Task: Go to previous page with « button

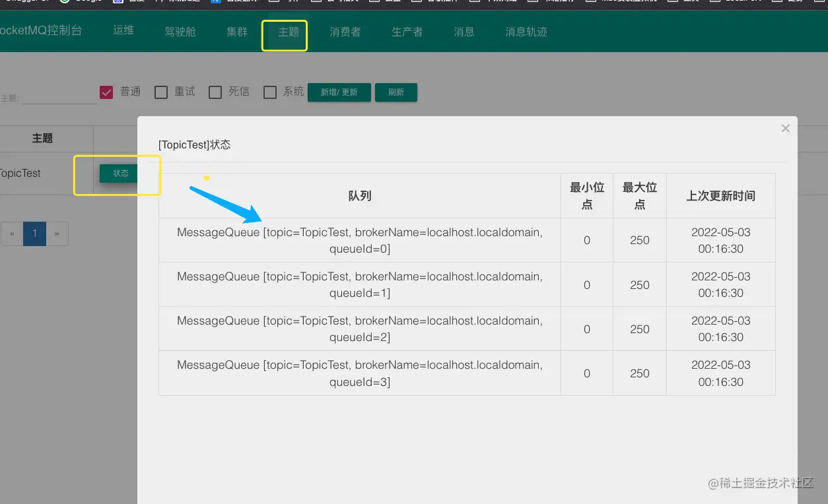Action: (12, 234)
